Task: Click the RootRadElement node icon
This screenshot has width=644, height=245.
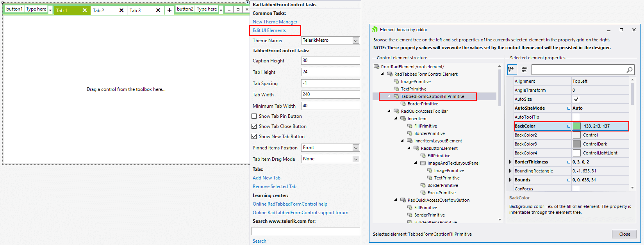Action: coord(376,67)
